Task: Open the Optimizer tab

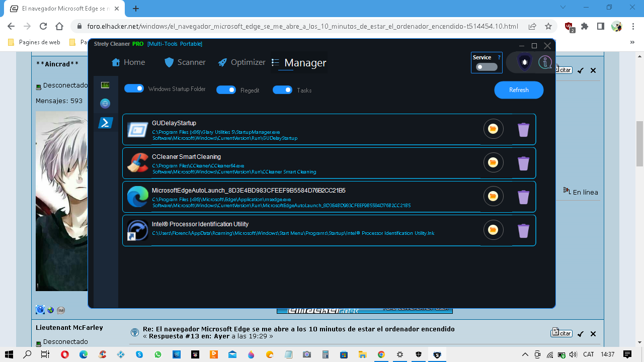Action: [242, 62]
